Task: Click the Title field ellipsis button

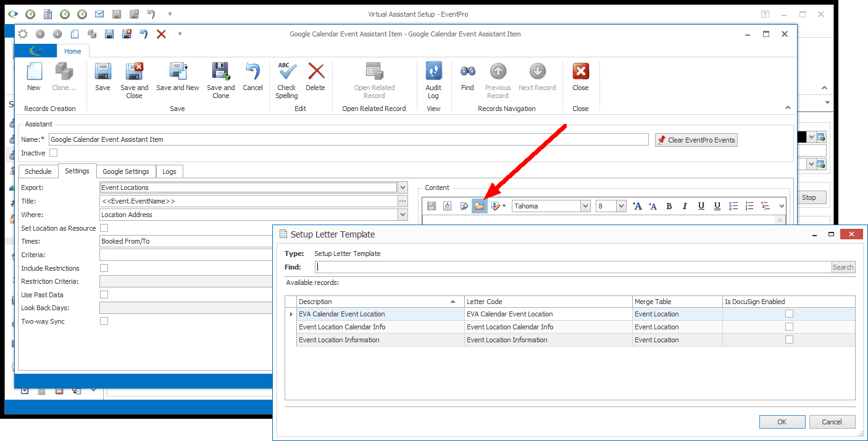Action: (x=403, y=201)
